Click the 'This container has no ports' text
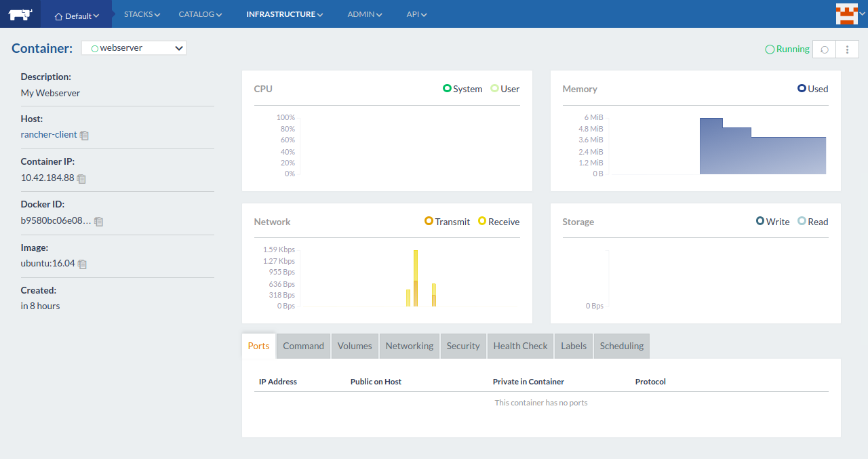868x459 pixels. point(541,403)
